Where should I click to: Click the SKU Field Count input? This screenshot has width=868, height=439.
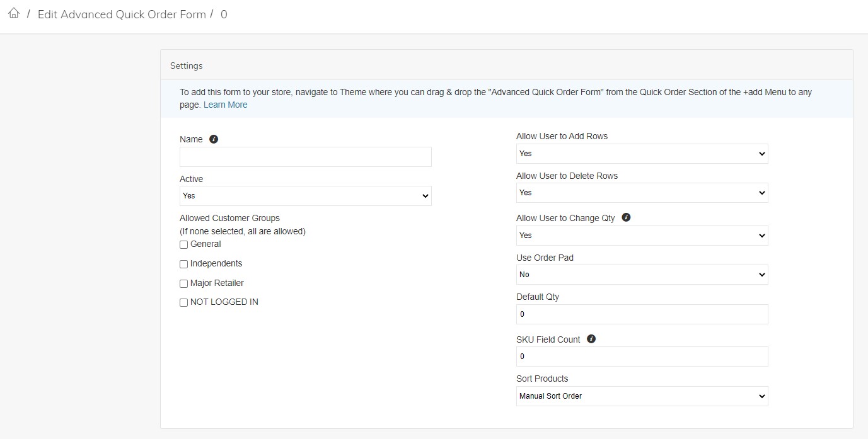[x=642, y=356]
